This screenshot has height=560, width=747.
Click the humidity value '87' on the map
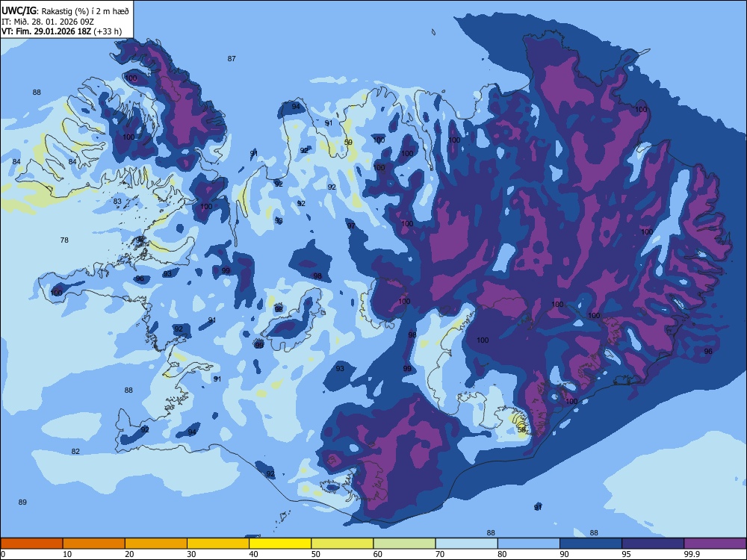232,58
